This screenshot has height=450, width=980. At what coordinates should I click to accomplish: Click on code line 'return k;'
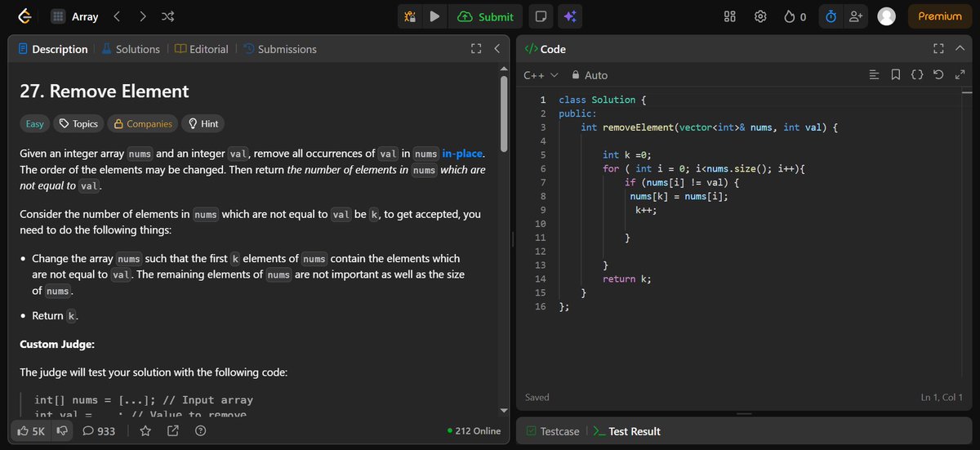click(x=627, y=278)
